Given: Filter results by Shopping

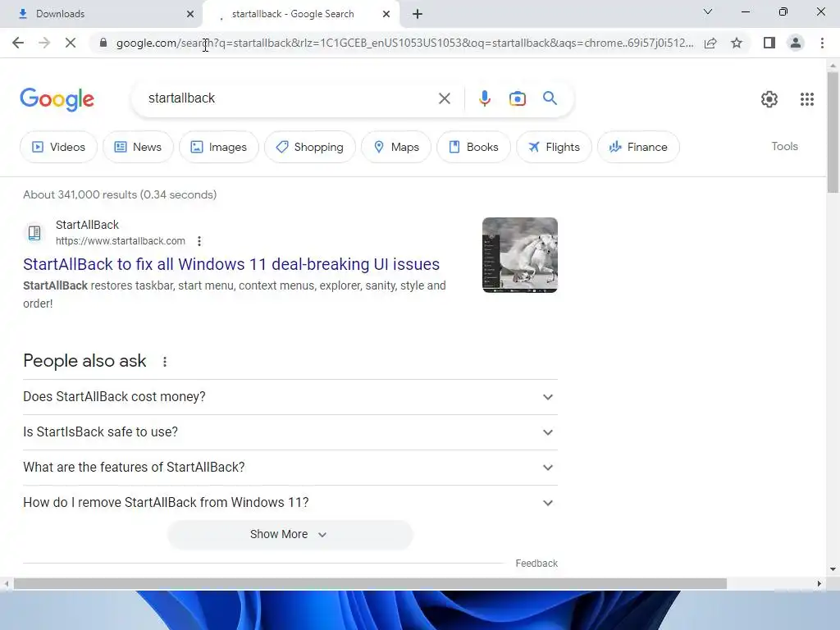Looking at the screenshot, I should [310, 147].
